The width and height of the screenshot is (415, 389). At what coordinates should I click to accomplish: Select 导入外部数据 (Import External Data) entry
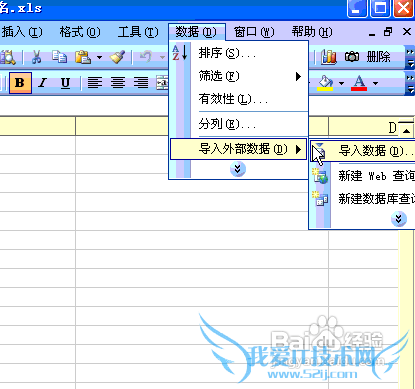pyautogui.click(x=238, y=149)
